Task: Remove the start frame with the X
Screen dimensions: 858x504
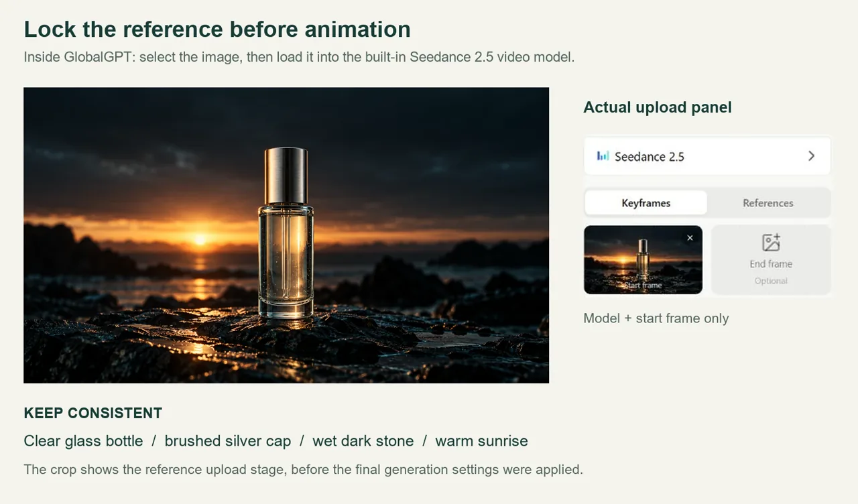Action: coord(690,238)
